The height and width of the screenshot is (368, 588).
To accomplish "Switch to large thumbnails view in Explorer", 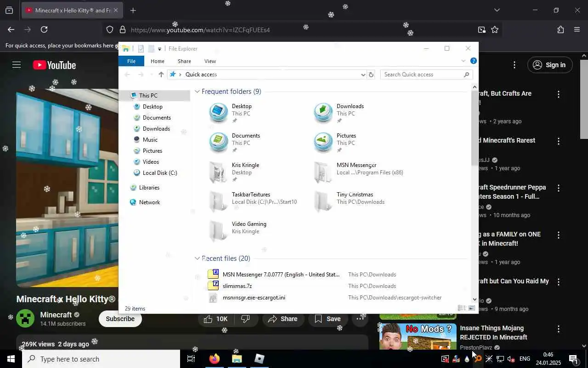I will coord(472,308).
